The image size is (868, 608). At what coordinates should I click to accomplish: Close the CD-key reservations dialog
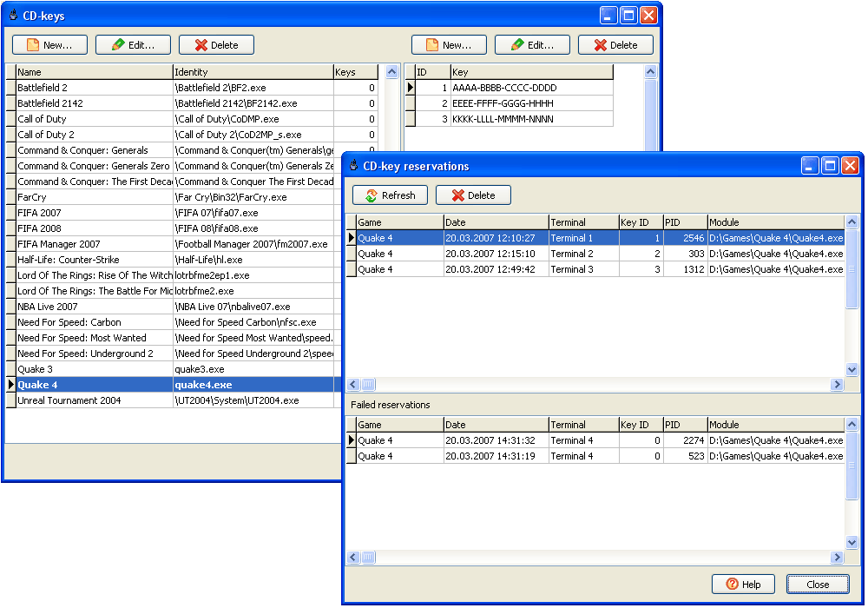818,585
